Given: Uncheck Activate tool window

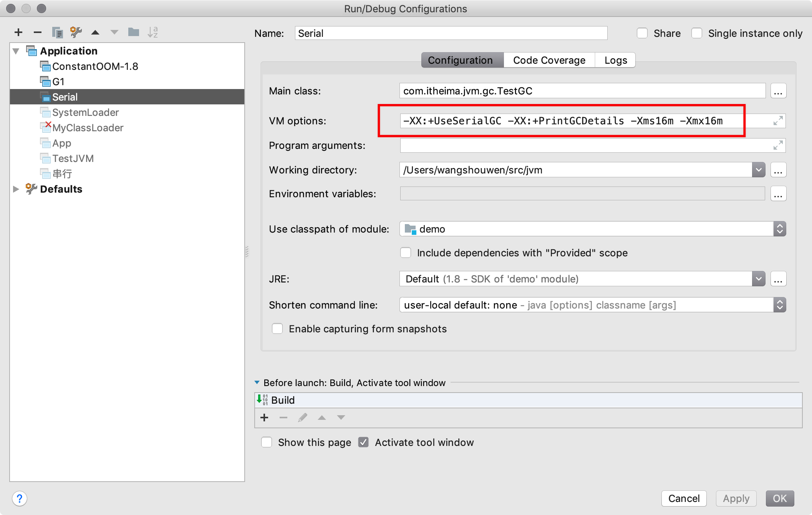Looking at the screenshot, I should [363, 442].
